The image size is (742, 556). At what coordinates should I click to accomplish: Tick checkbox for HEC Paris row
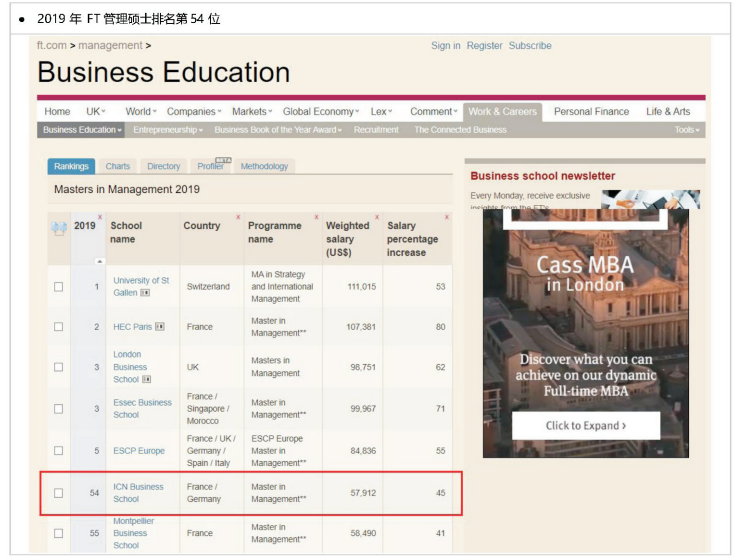click(x=59, y=327)
